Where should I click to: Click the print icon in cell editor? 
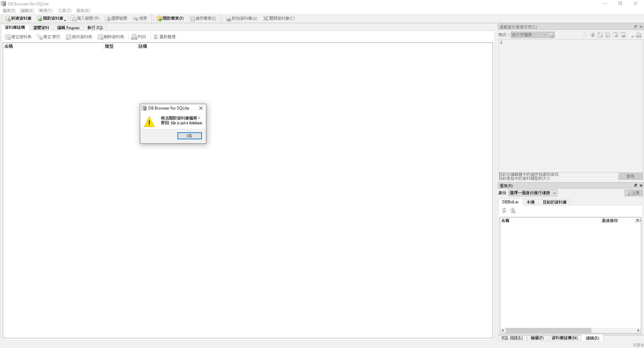[639, 35]
